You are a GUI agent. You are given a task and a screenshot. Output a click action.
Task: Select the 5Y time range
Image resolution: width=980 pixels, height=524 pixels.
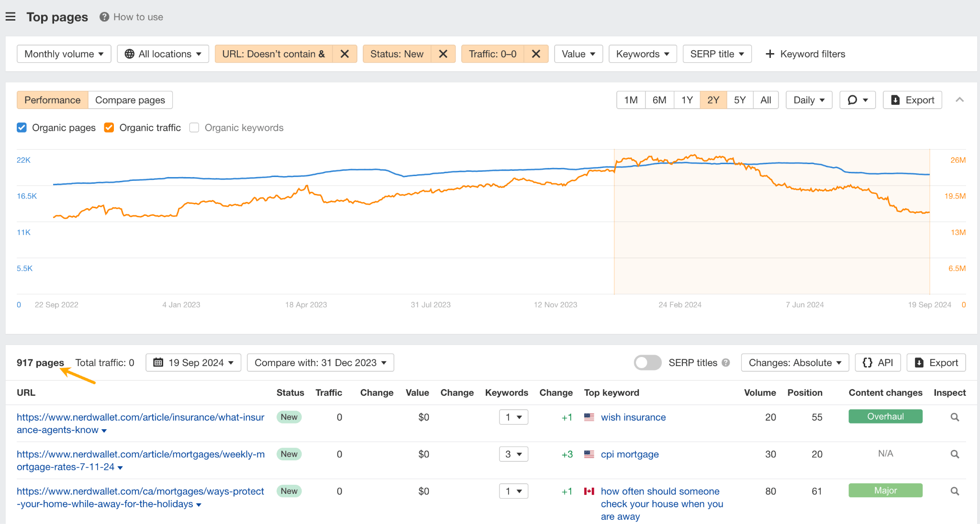click(739, 100)
